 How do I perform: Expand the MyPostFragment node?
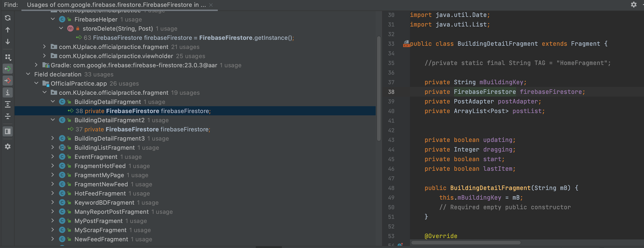tap(53, 221)
